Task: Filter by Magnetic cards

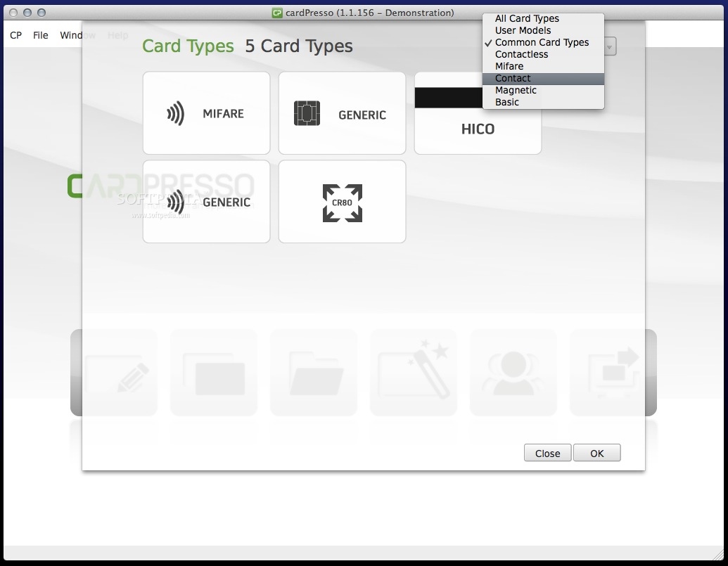Action: click(543, 91)
